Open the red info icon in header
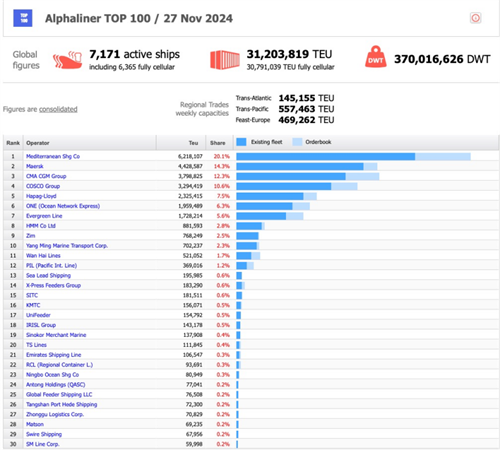Image resolution: width=500 pixels, height=450 pixels. point(475,18)
